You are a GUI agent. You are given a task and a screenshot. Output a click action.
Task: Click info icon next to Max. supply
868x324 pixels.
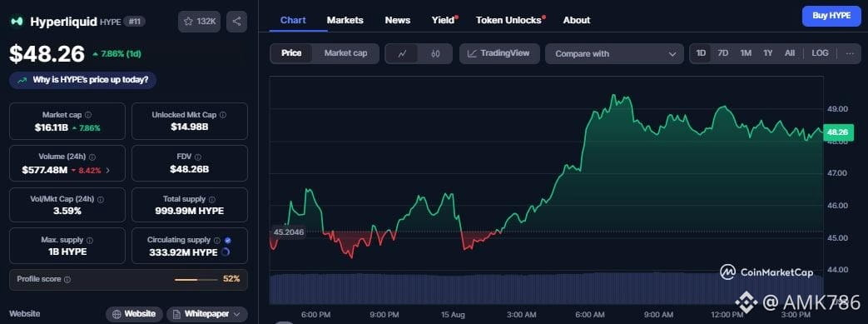click(x=90, y=241)
